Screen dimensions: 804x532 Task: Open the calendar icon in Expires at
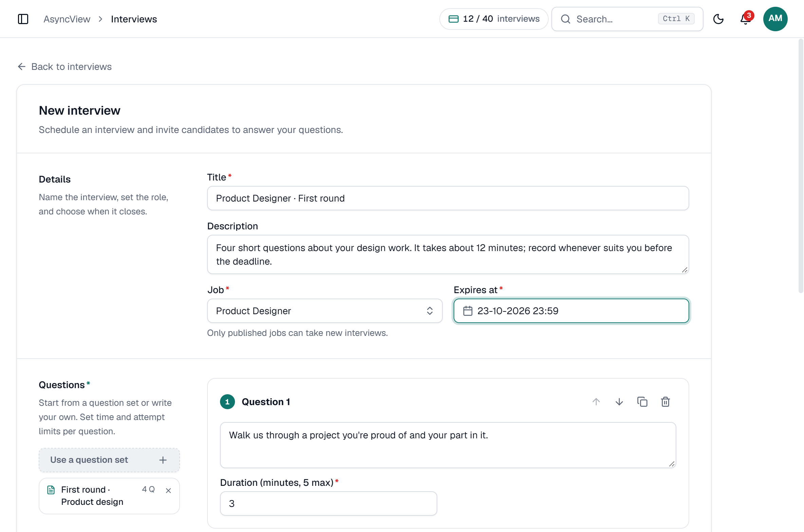pos(468,311)
